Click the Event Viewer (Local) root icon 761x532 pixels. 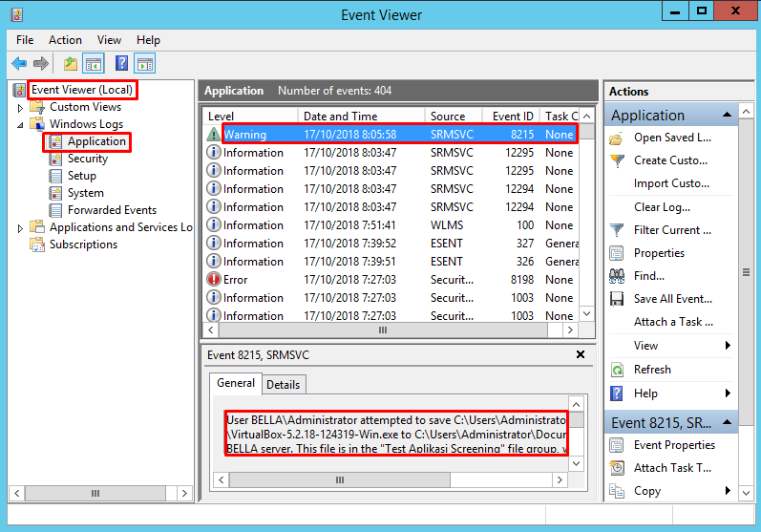(19, 90)
